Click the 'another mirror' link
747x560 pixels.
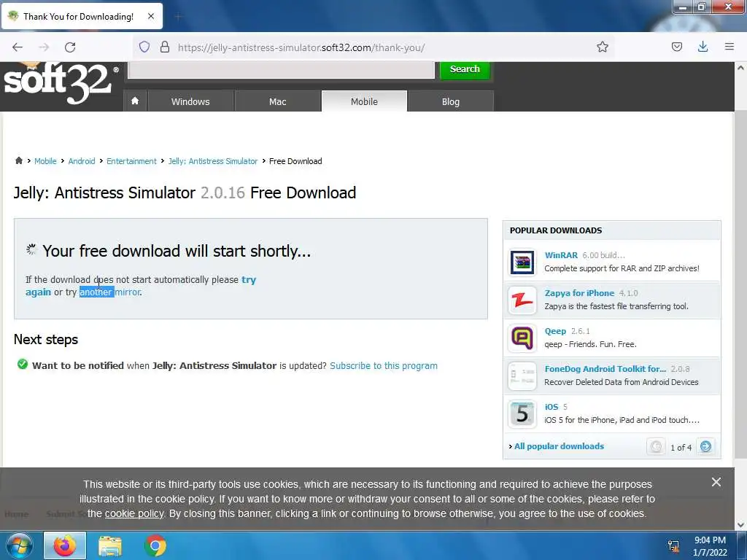tap(110, 292)
